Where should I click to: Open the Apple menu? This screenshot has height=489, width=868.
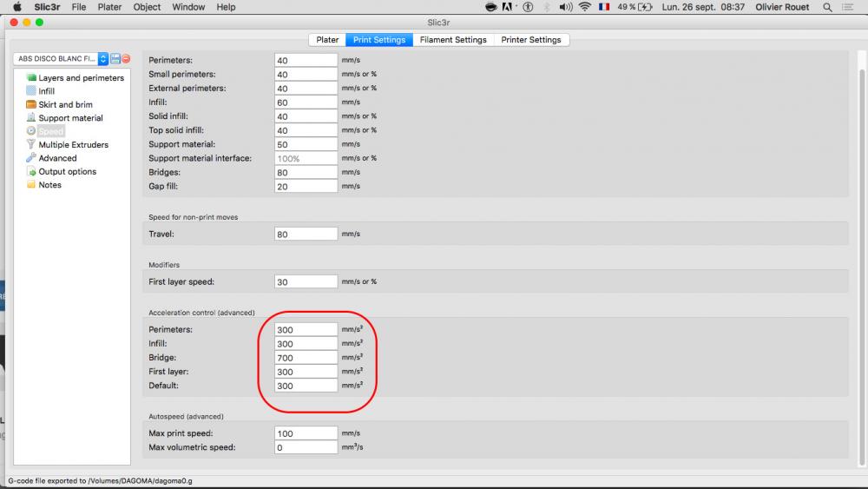click(17, 7)
